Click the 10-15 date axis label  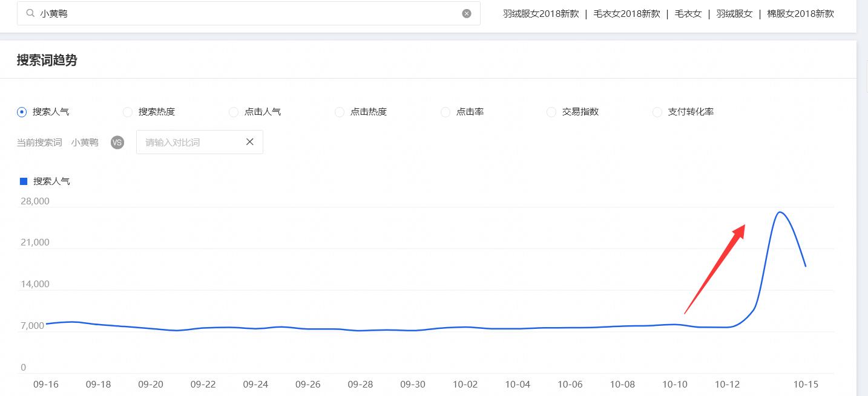[805, 384]
